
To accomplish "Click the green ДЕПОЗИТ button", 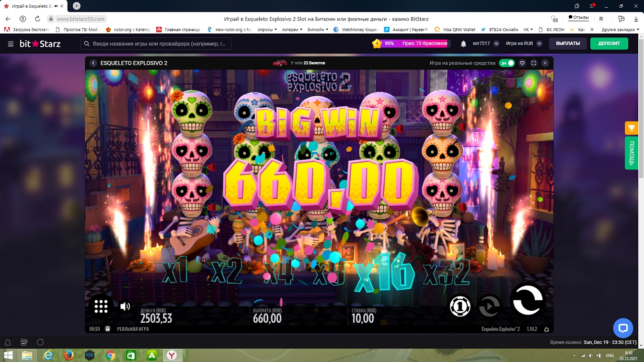I will tap(609, 44).
